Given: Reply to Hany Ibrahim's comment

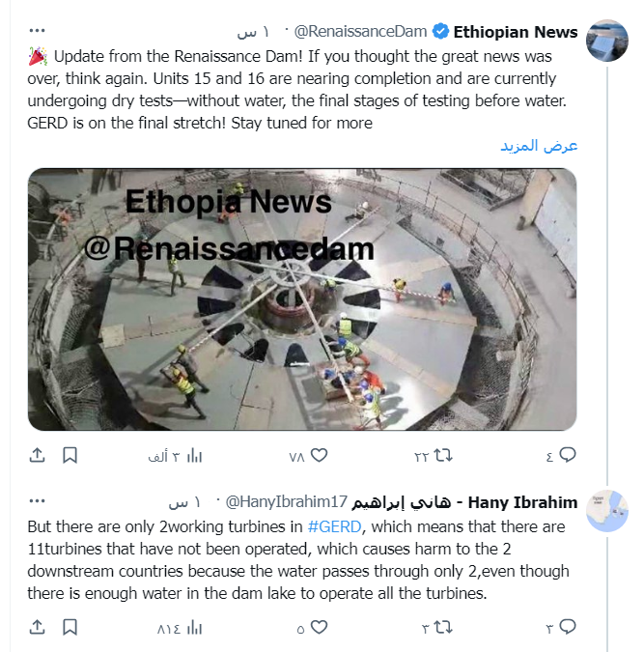Looking at the screenshot, I should pos(568,626).
